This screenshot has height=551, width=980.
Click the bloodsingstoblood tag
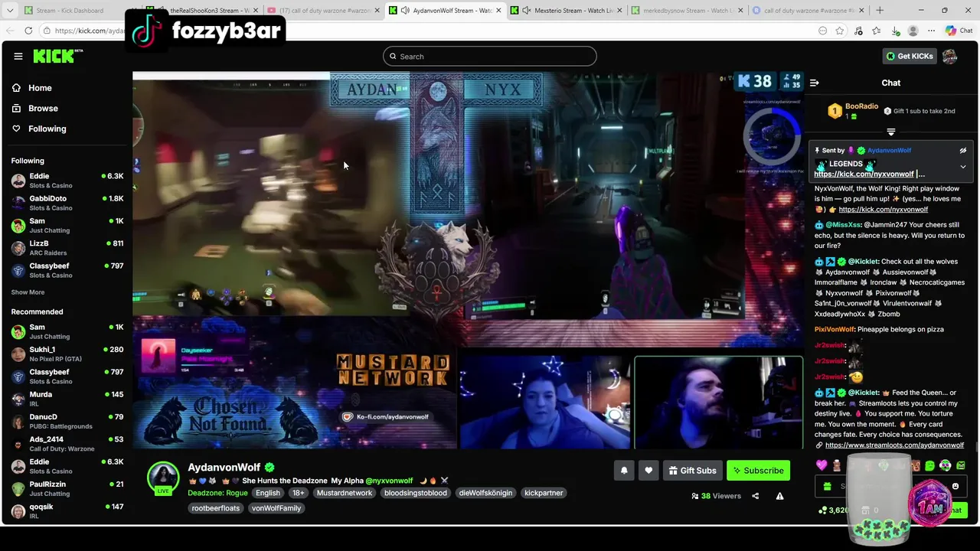click(x=416, y=493)
